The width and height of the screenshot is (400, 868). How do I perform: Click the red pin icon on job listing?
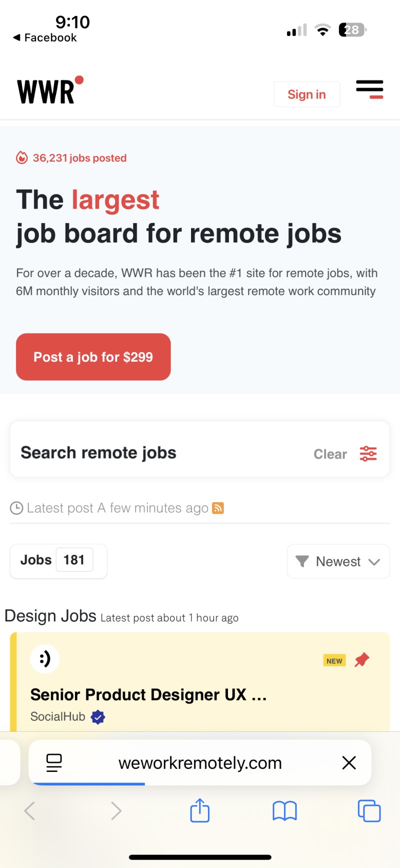pyautogui.click(x=362, y=660)
